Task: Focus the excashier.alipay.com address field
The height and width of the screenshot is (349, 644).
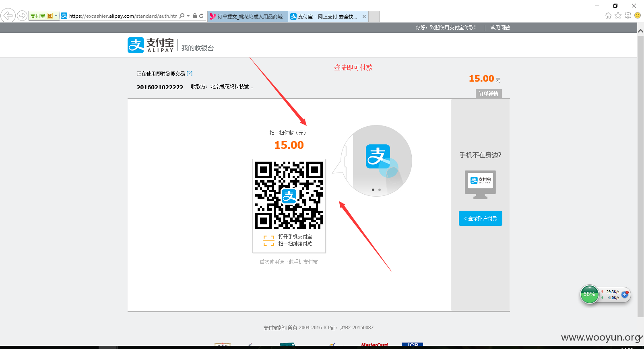Action: (x=123, y=16)
